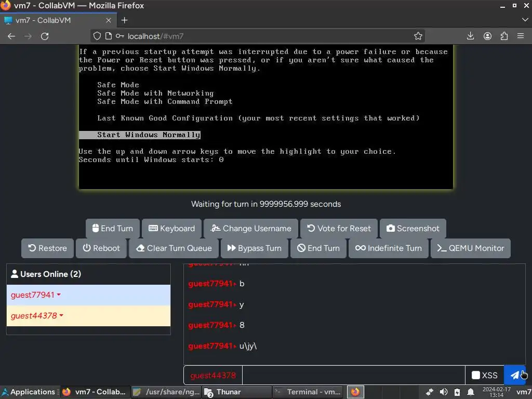The image size is (532, 399).
Task: Open the Firefox downloads icon
Action: pyautogui.click(x=470, y=36)
